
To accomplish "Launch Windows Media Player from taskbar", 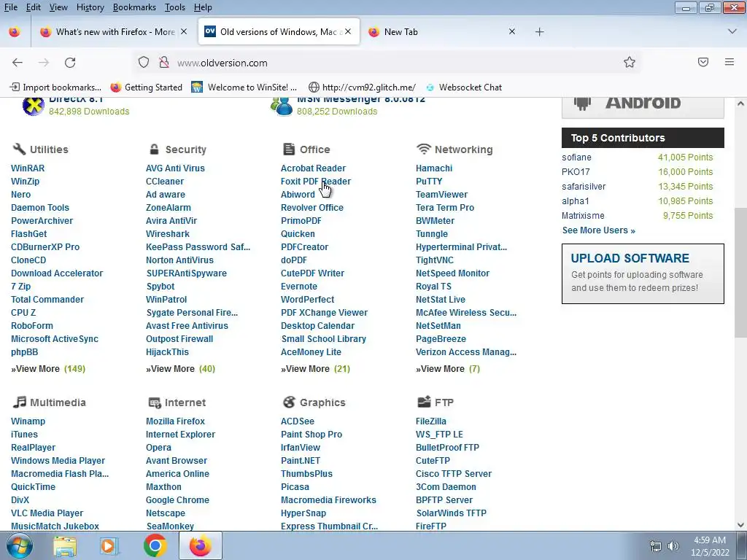I will 109,546.
